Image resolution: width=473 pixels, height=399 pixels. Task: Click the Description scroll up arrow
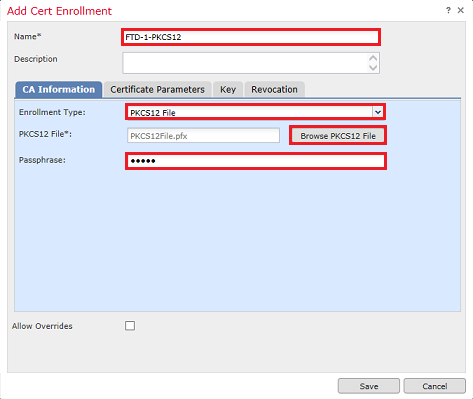(x=373, y=58)
